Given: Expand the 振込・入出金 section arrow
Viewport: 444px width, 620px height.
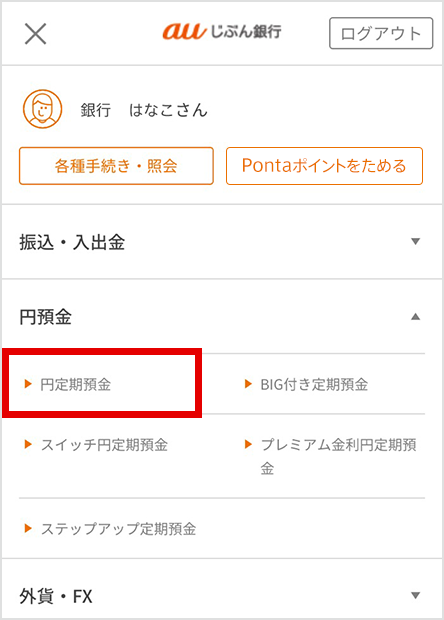Looking at the screenshot, I should [415, 241].
